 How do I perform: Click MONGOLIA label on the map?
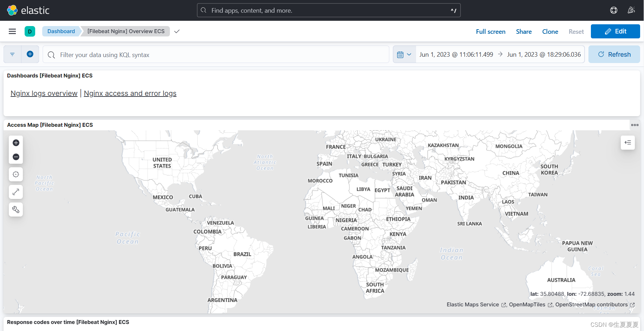(x=509, y=146)
